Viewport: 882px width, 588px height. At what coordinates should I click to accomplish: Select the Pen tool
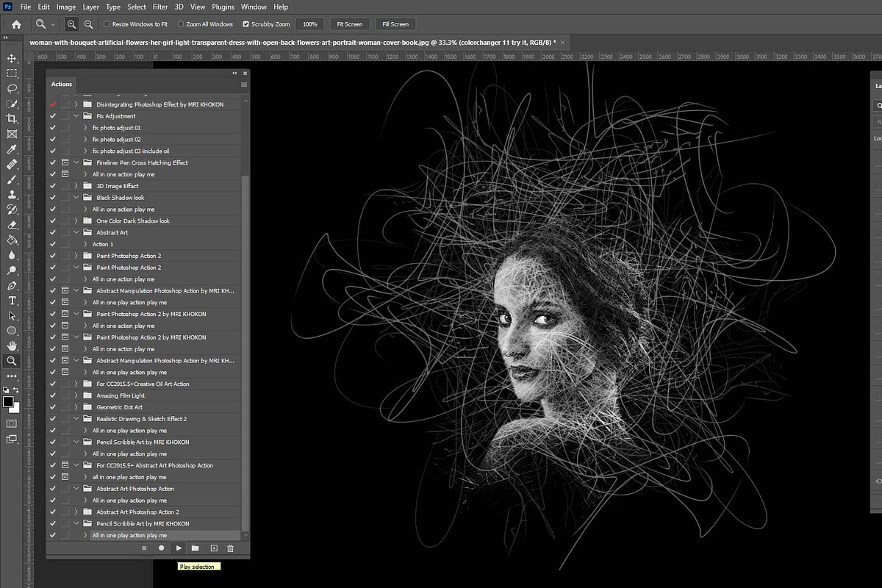[x=12, y=285]
